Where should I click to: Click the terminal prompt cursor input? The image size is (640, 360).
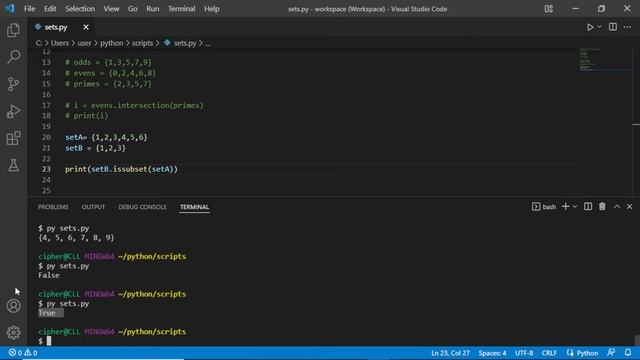pos(49,341)
